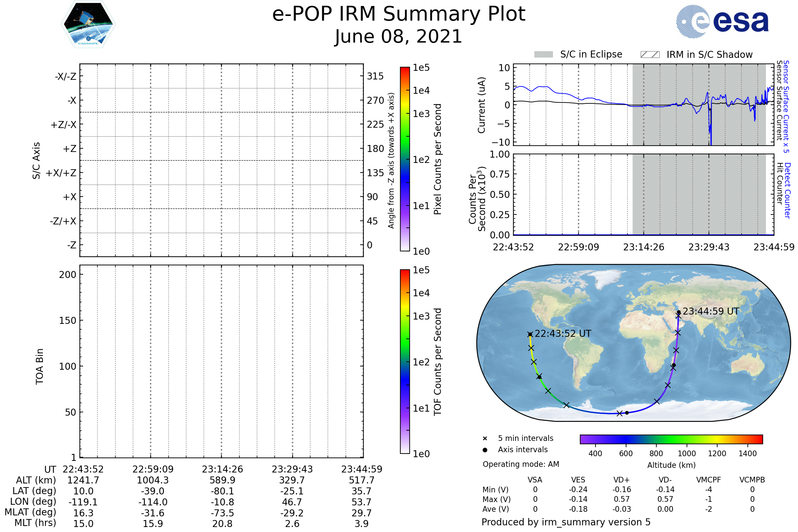798x532 pixels.
Task: Click the Sensor Surface Current x 5 label
Action: click(786, 106)
